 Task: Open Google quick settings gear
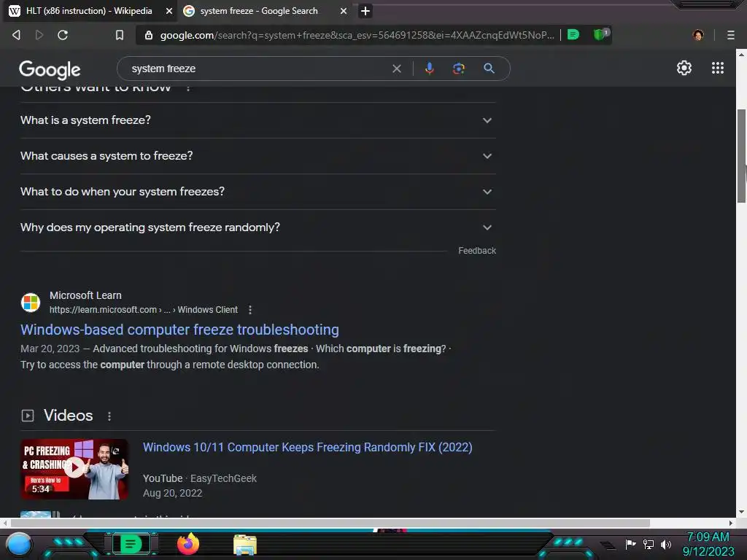coord(684,68)
